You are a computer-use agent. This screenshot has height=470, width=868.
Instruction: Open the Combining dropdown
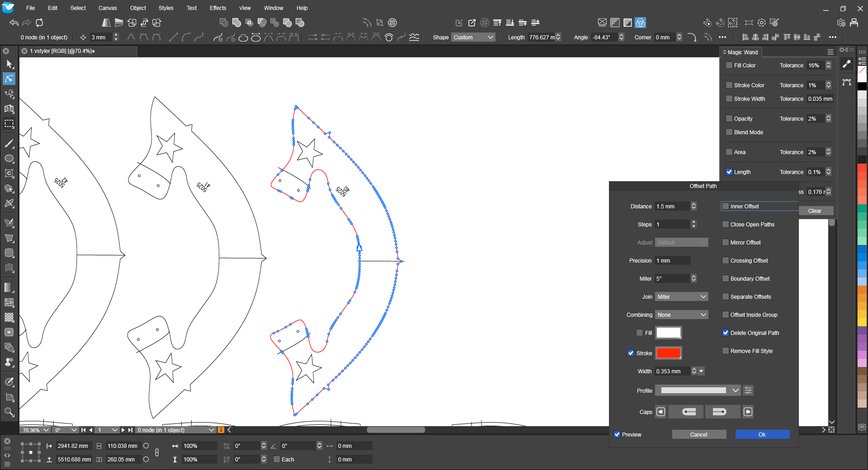(681, 315)
